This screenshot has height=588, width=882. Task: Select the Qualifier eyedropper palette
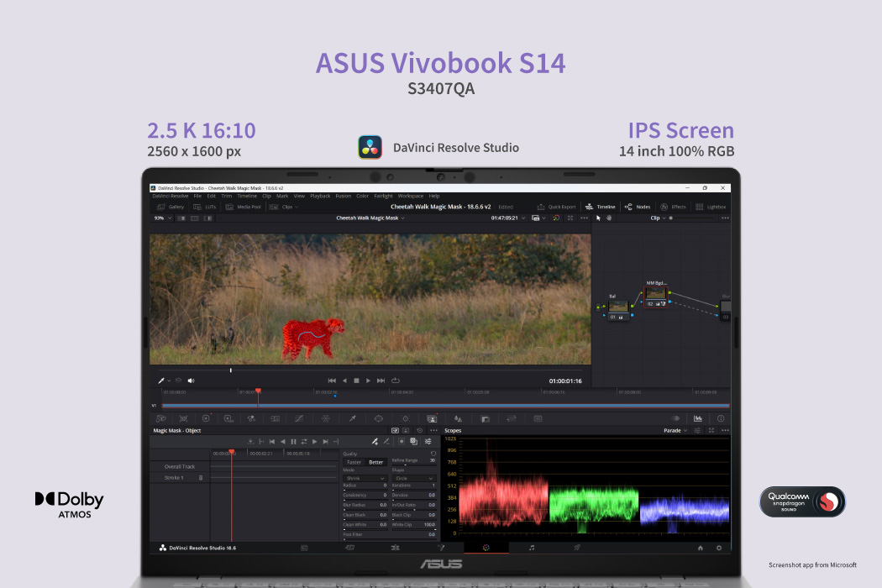(x=353, y=418)
